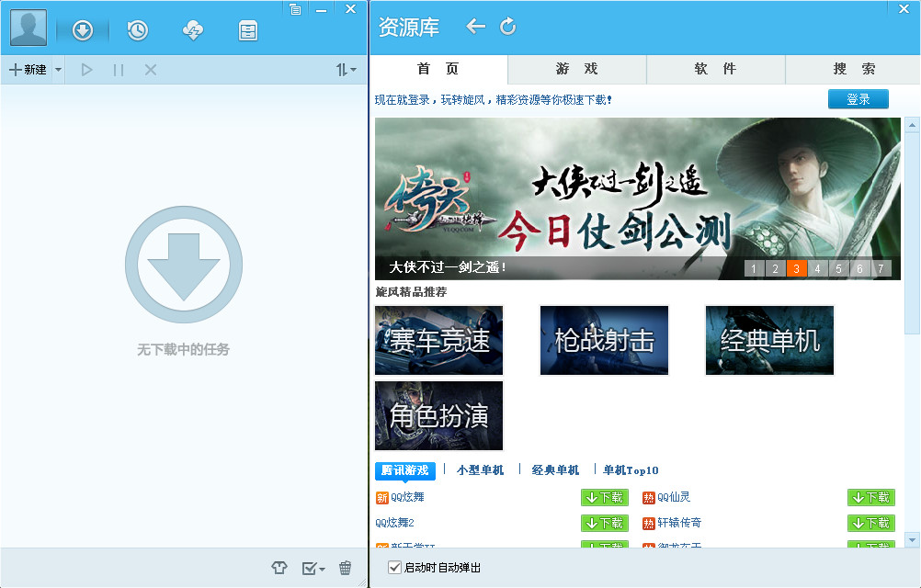Download QQ炫舞2 with its 下载 button
The width and height of the screenshot is (921, 588).
[605, 523]
